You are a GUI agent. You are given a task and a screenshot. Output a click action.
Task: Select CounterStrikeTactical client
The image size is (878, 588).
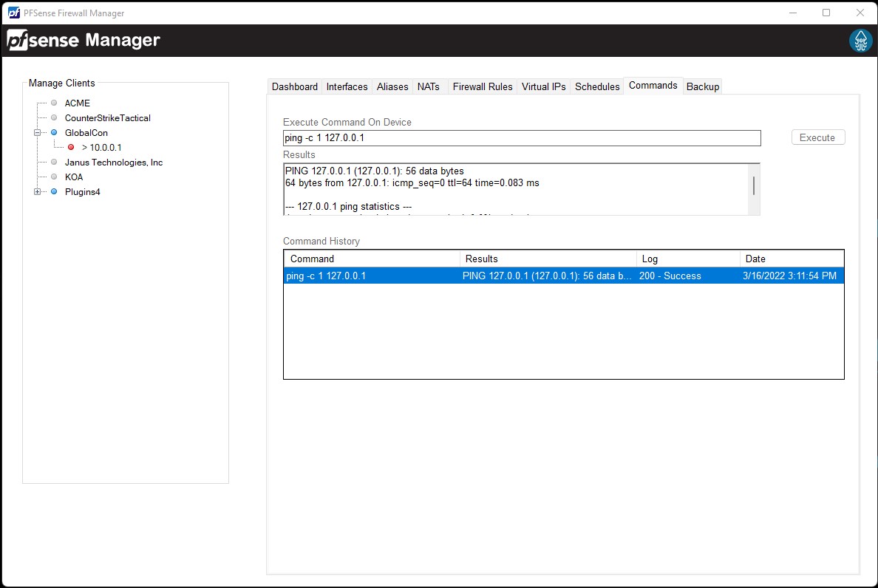point(107,117)
